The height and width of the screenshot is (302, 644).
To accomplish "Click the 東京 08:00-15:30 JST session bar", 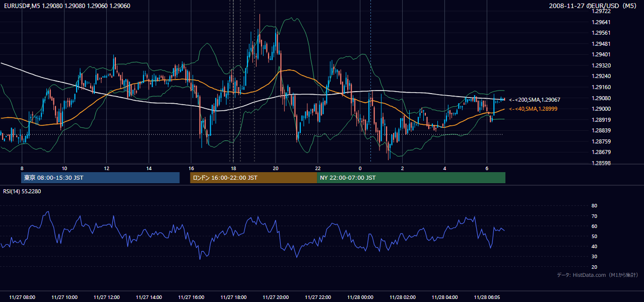I will coord(100,178).
